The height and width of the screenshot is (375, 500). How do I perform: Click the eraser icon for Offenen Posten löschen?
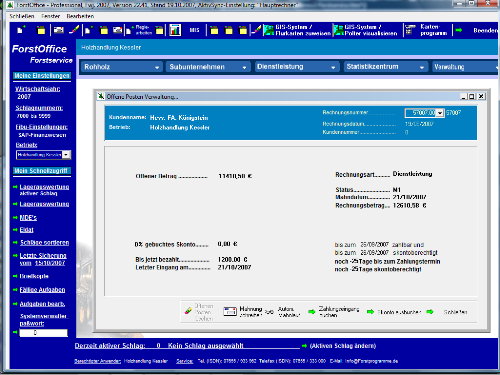pos(188,311)
